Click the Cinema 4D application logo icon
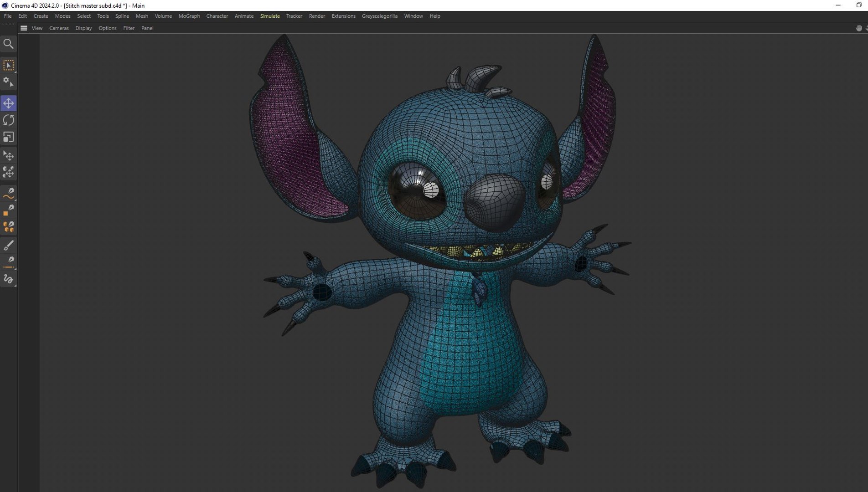The width and height of the screenshot is (868, 492). (x=5, y=5)
